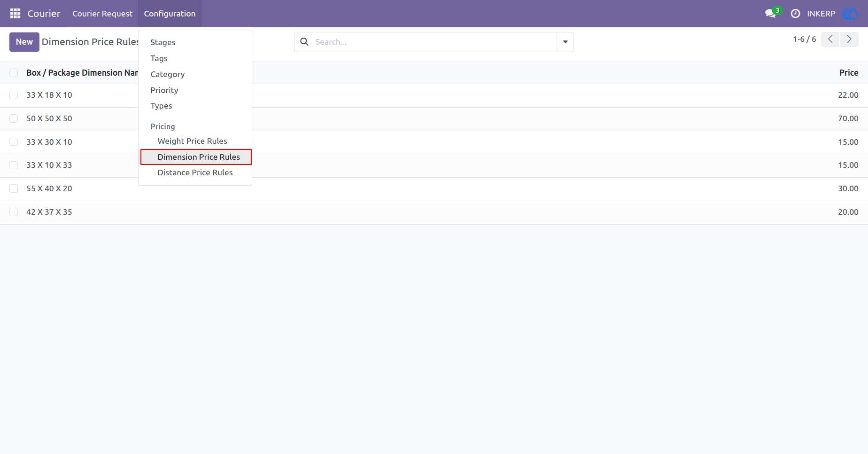Select Types menu entry
This screenshot has width=868, height=454.
click(x=195, y=106)
